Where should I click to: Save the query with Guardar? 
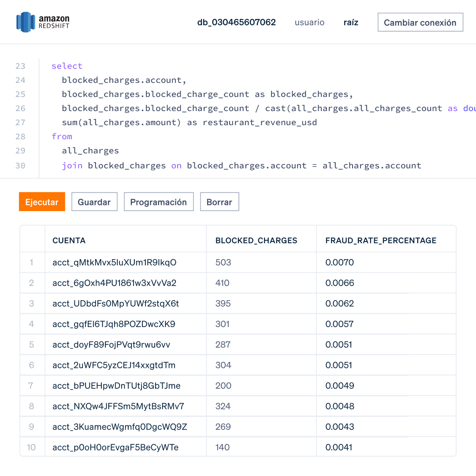pos(94,201)
